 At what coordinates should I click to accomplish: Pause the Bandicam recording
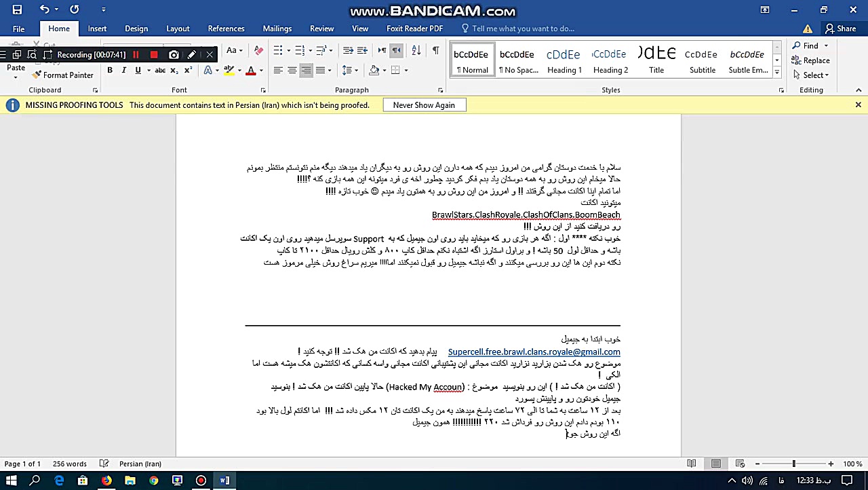(136, 54)
